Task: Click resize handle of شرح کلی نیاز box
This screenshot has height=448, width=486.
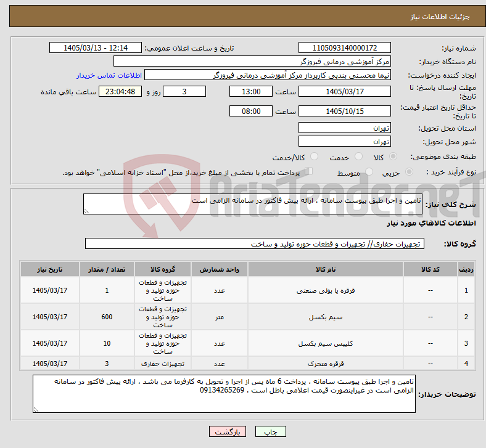Action: [86, 211]
